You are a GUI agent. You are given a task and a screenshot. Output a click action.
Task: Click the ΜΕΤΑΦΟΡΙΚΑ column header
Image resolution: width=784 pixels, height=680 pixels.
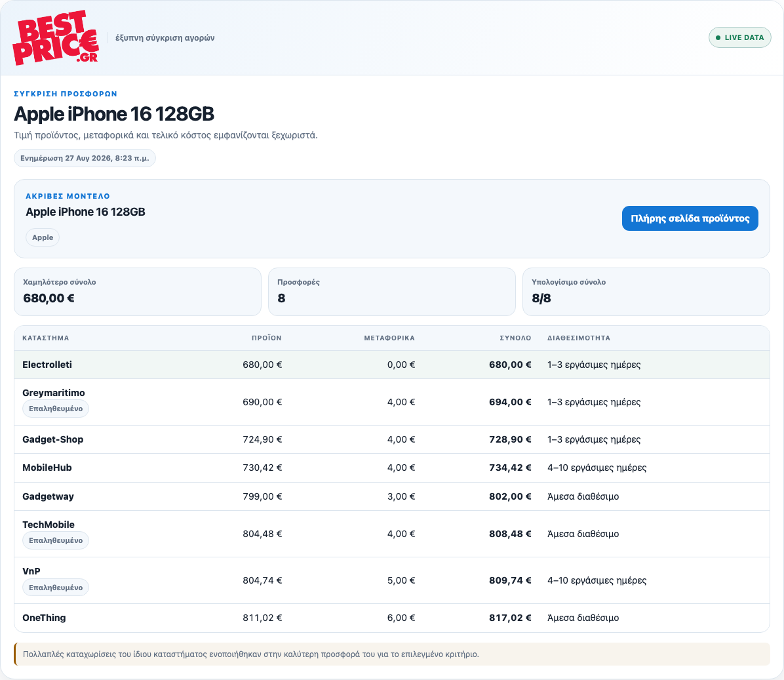[x=389, y=338]
